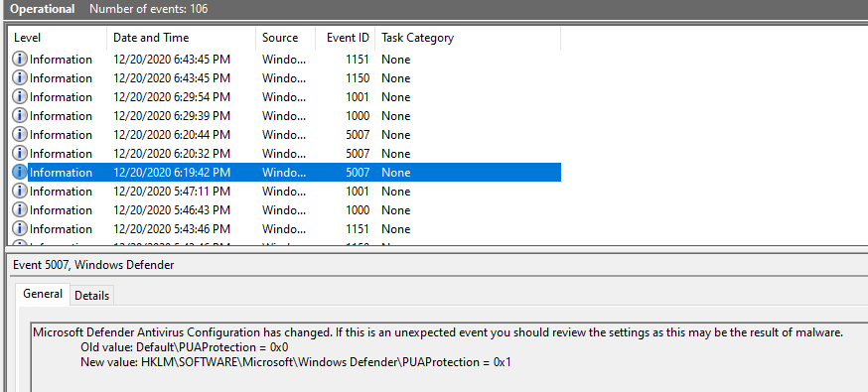
Task: Click info icon of 6:43:45 PM event 1151
Action: 20,60
